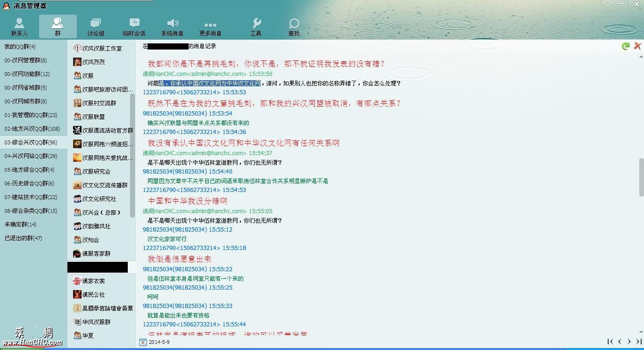Click the group list vertical scrollbar

(132, 156)
